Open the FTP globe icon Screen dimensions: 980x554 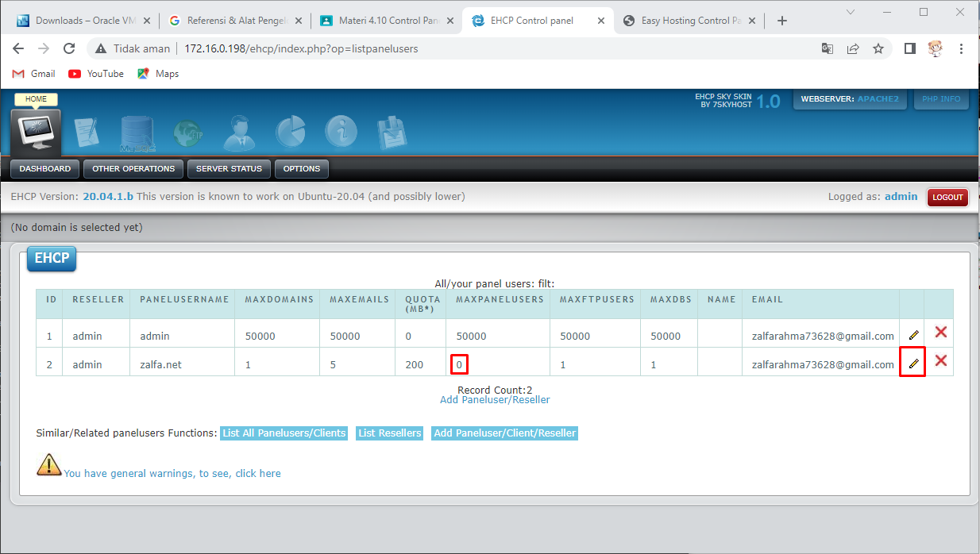pos(188,134)
